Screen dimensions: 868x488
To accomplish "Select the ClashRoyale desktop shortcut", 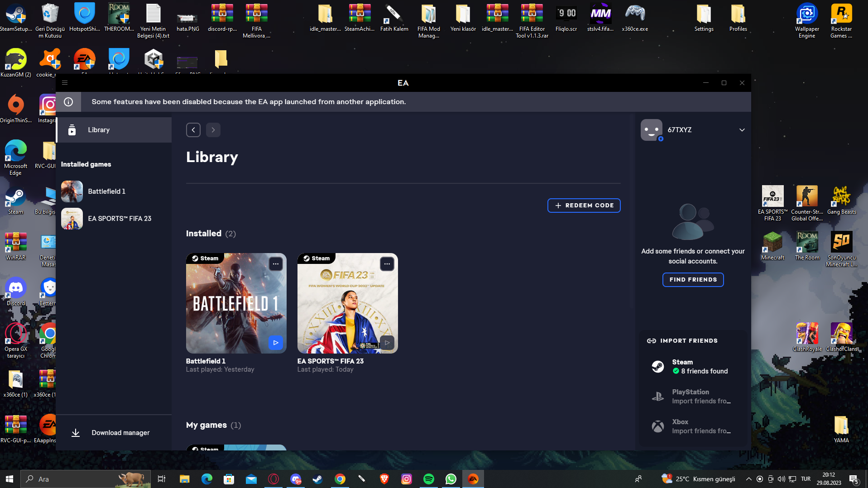I will (807, 337).
